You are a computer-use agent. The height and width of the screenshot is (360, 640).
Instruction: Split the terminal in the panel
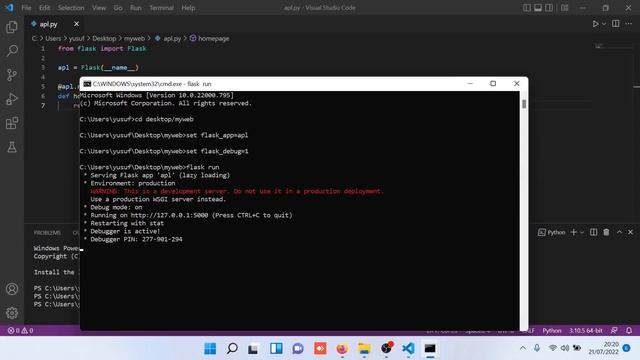(593, 232)
